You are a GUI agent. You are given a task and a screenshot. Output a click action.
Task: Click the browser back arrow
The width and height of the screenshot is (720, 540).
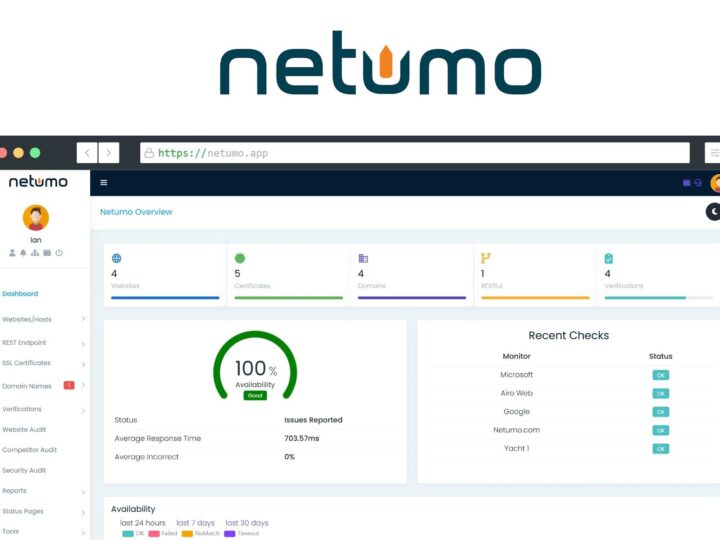point(87,153)
